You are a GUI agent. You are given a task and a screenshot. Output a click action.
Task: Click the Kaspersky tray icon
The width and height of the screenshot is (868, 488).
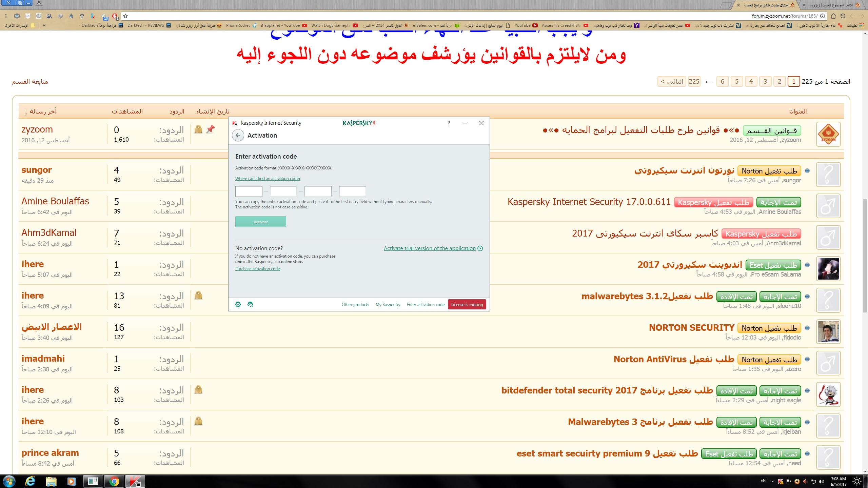781,481
